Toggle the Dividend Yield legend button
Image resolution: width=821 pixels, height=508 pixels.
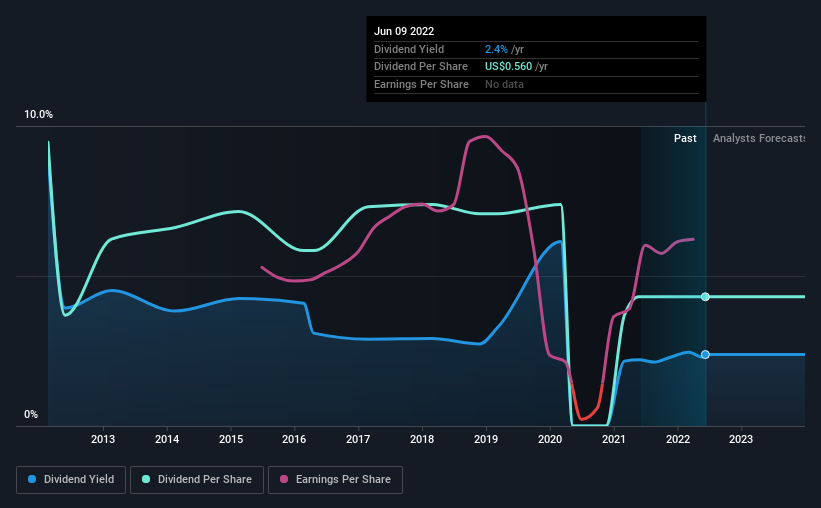point(71,479)
